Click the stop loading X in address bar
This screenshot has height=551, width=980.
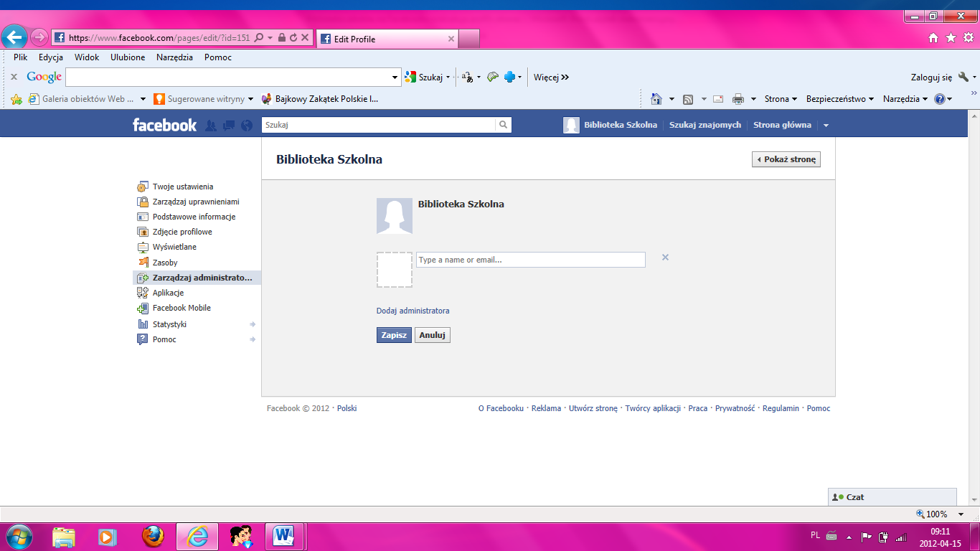click(305, 37)
